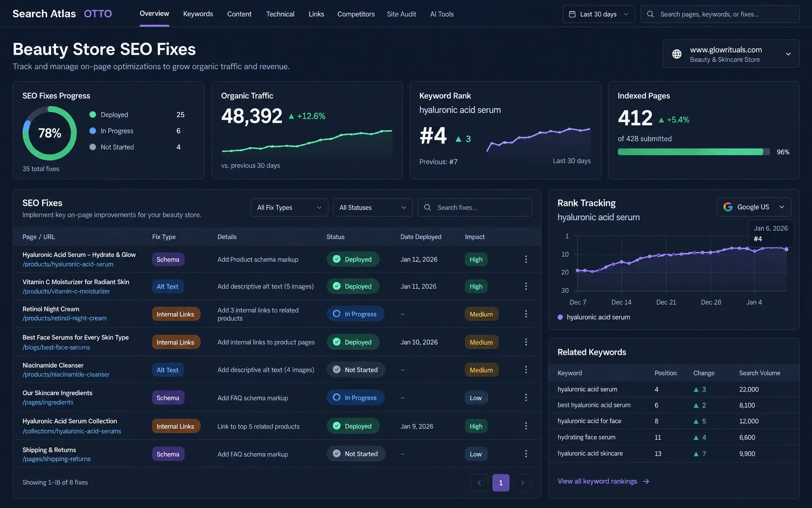This screenshot has height=508, width=812.
Task: Go to the Competitors tab
Action: (x=356, y=14)
